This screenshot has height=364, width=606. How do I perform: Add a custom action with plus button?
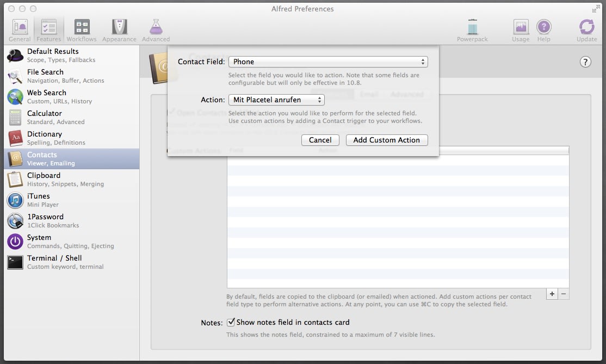coord(552,294)
